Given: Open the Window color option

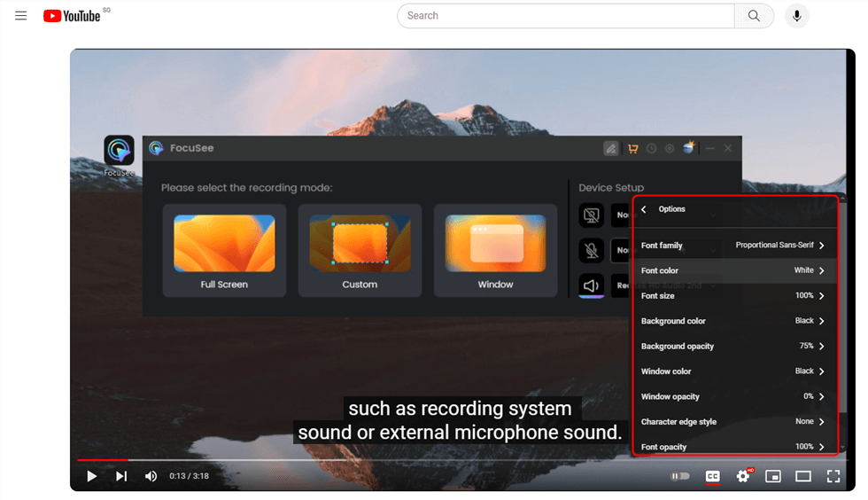Looking at the screenshot, I should pos(734,371).
